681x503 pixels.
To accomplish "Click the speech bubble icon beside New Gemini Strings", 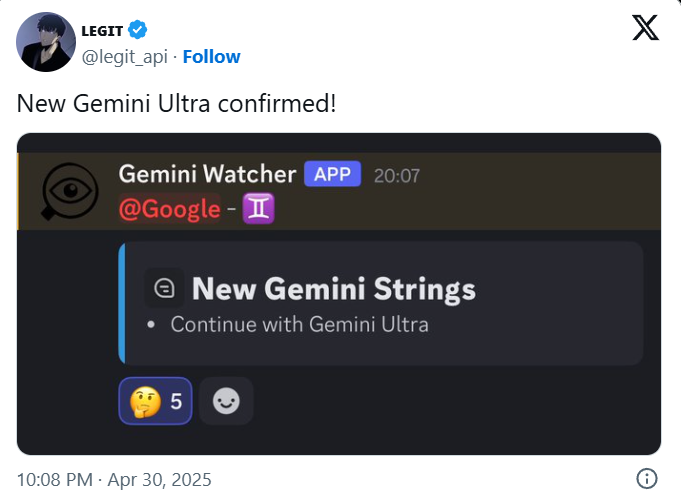I will pos(164,288).
